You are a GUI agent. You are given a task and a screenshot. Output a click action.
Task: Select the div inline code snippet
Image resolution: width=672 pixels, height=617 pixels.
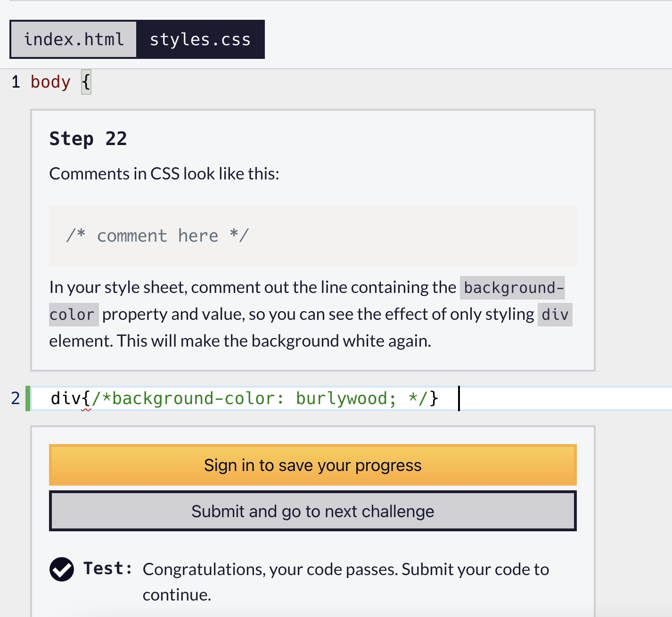(x=555, y=314)
